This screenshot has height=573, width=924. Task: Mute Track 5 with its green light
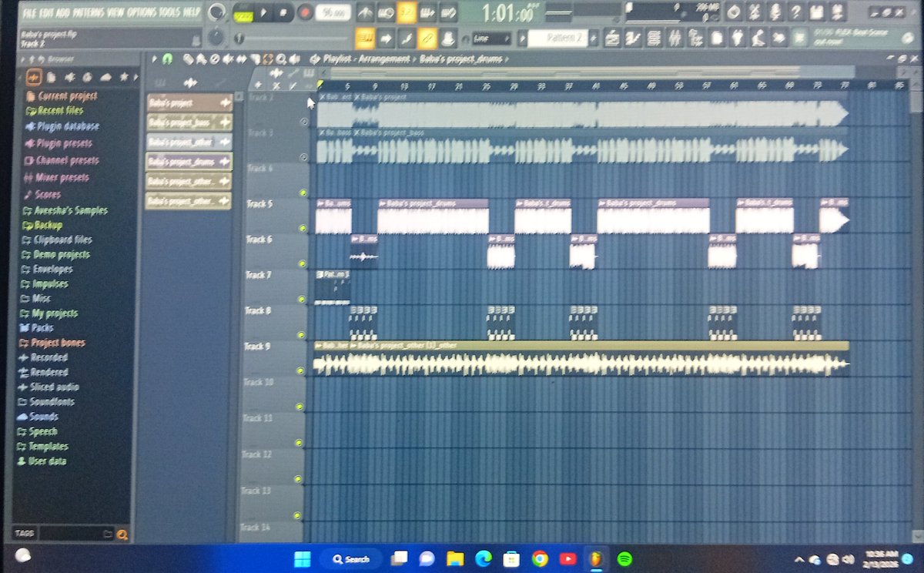pos(302,228)
